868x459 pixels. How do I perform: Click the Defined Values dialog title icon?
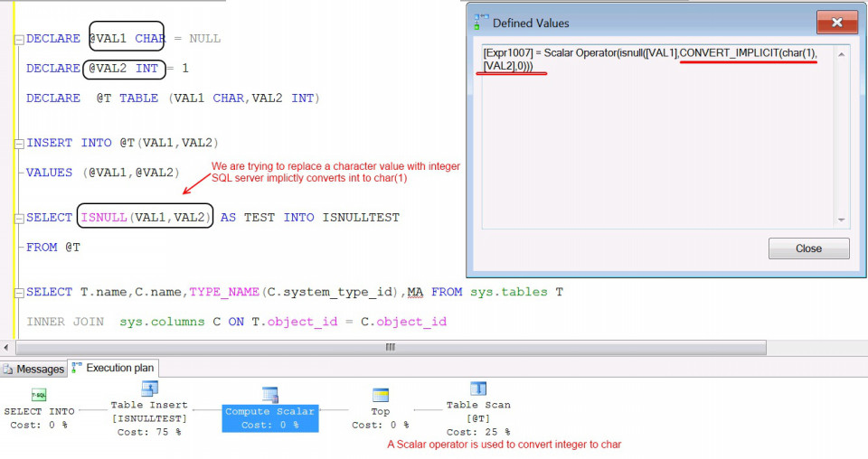pyautogui.click(x=479, y=22)
